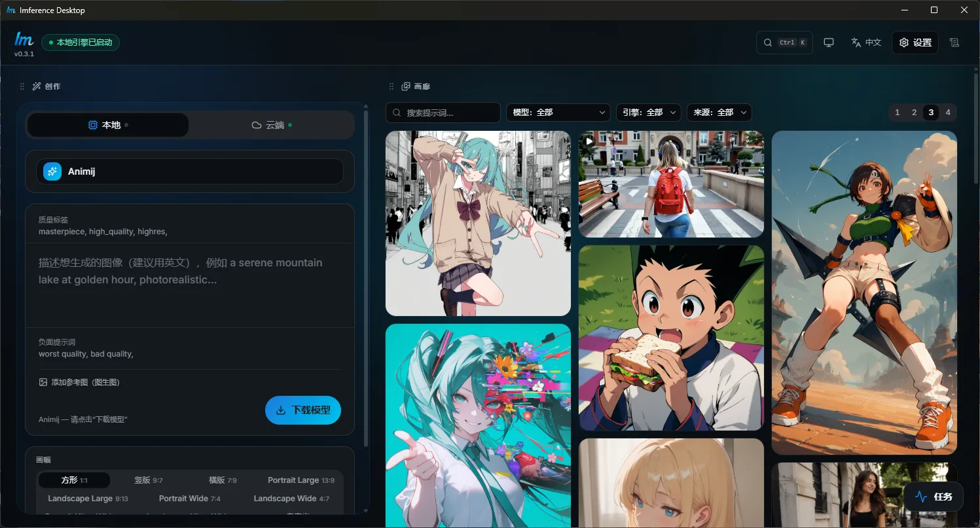Select the 横版 7:9 aspect ratio

[223, 480]
